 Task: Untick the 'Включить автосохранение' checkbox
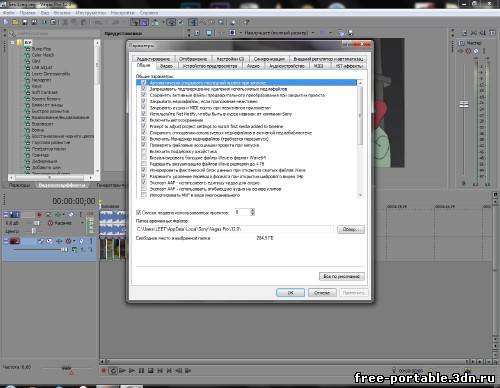(144, 120)
